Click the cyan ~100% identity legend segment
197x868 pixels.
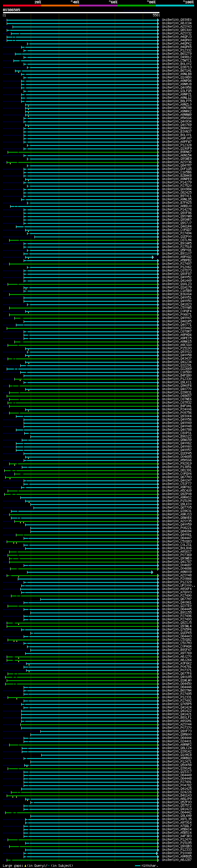point(175,6)
